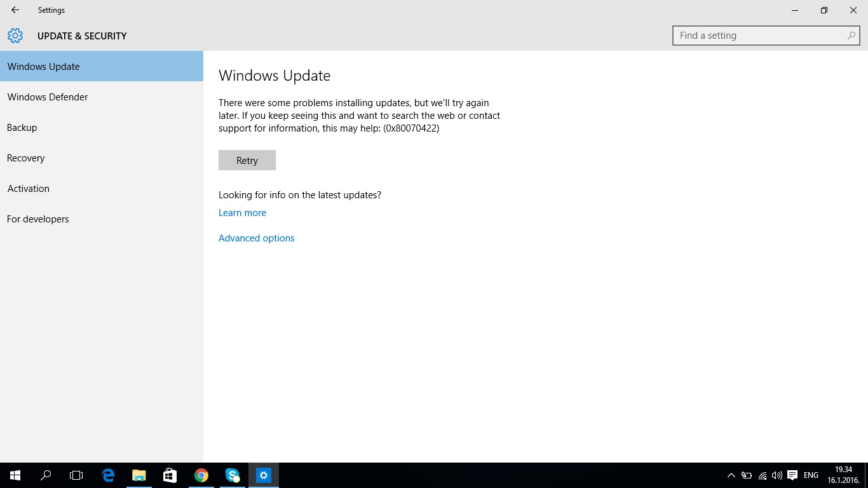Minimize the Settings window
The image size is (868, 488).
coord(795,10)
